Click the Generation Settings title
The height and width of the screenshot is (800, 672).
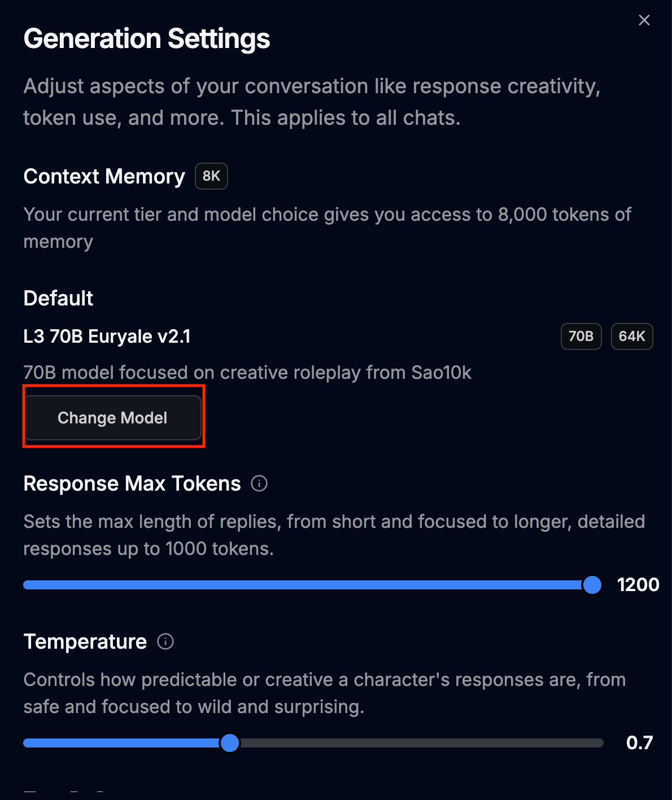(147, 39)
